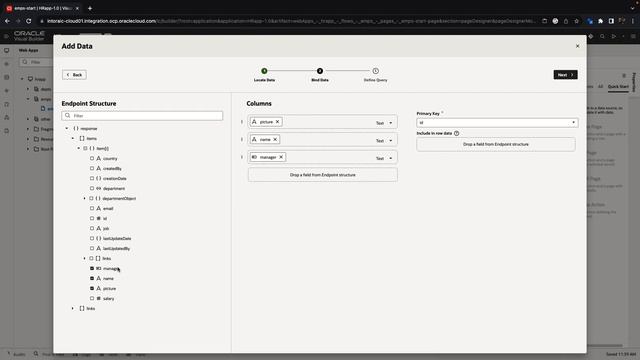The width and height of the screenshot is (640, 360).
Task: Jump to Locate Data step marker
Action: [264, 71]
